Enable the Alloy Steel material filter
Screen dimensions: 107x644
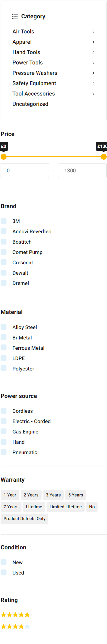4,327
